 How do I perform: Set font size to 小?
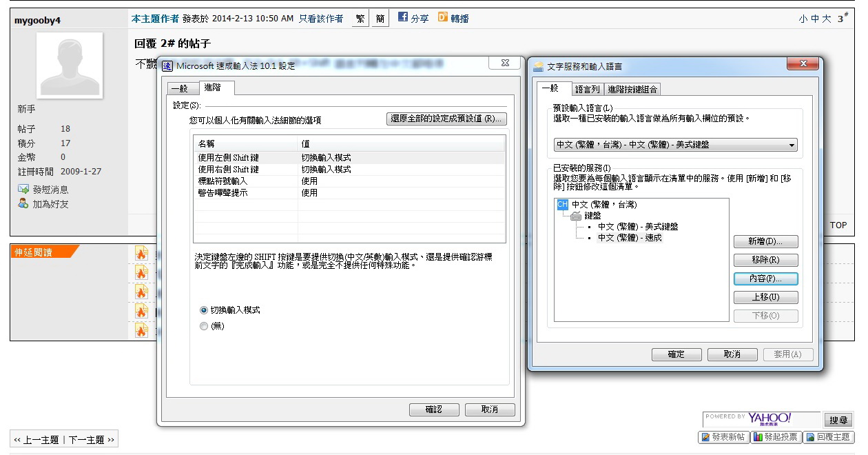tap(803, 19)
